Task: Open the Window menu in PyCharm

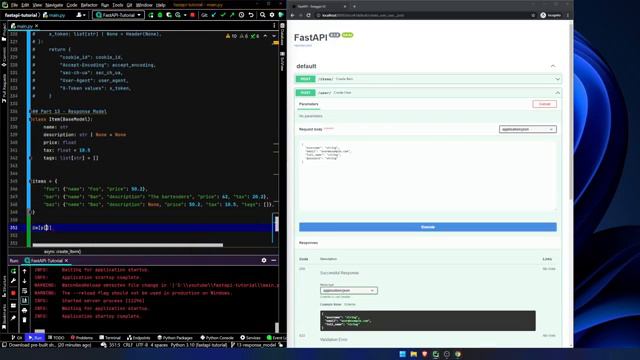Action: pyautogui.click(x=144, y=5)
